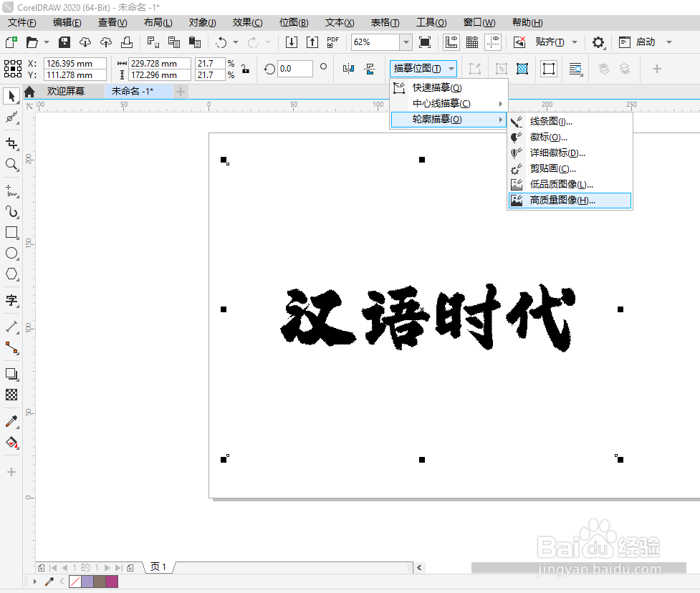Toggle the document grid display
This screenshot has height=593, width=700.
pyautogui.click(x=471, y=43)
